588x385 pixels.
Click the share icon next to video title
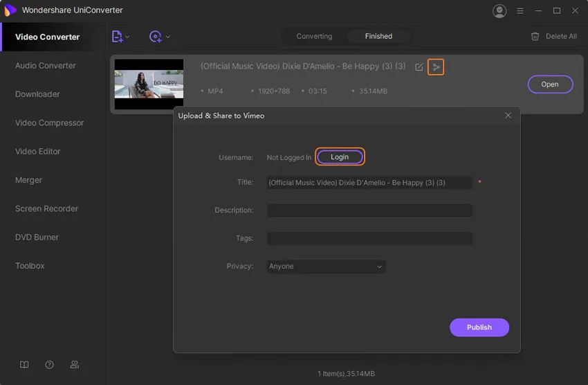pyautogui.click(x=436, y=67)
